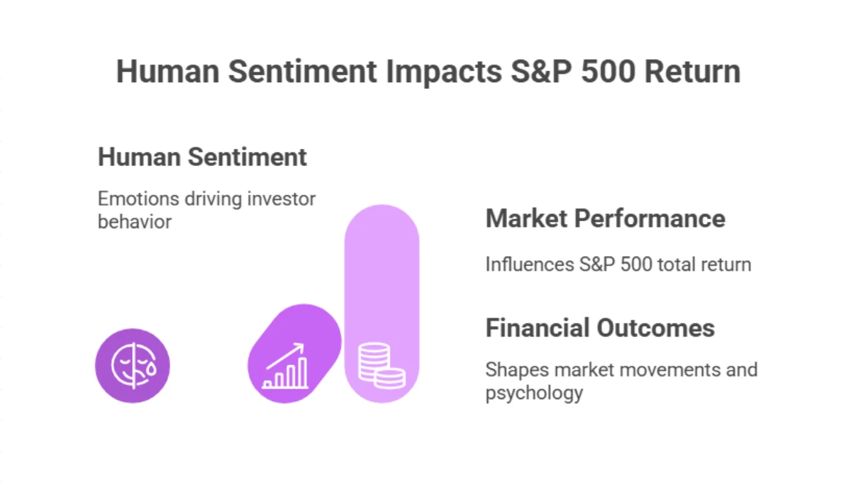Click the "Financial Outcomes" heading
Screen dimensions: 851x504
click(600, 328)
